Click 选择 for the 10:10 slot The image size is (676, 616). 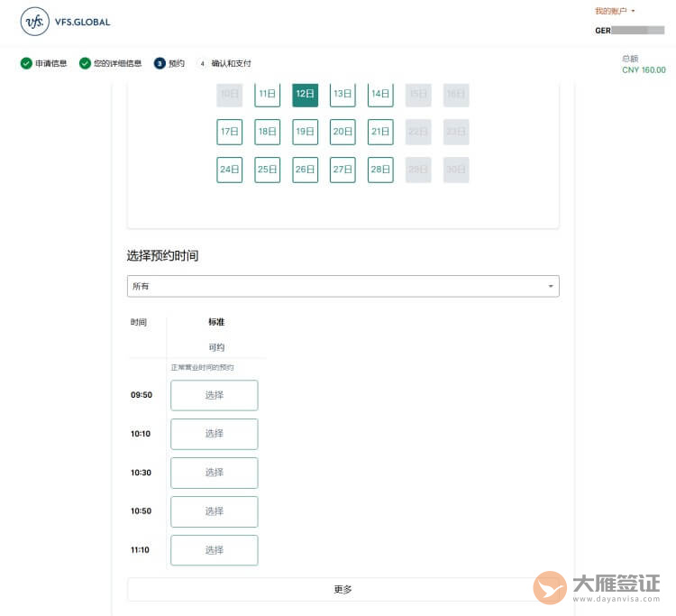click(x=215, y=434)
